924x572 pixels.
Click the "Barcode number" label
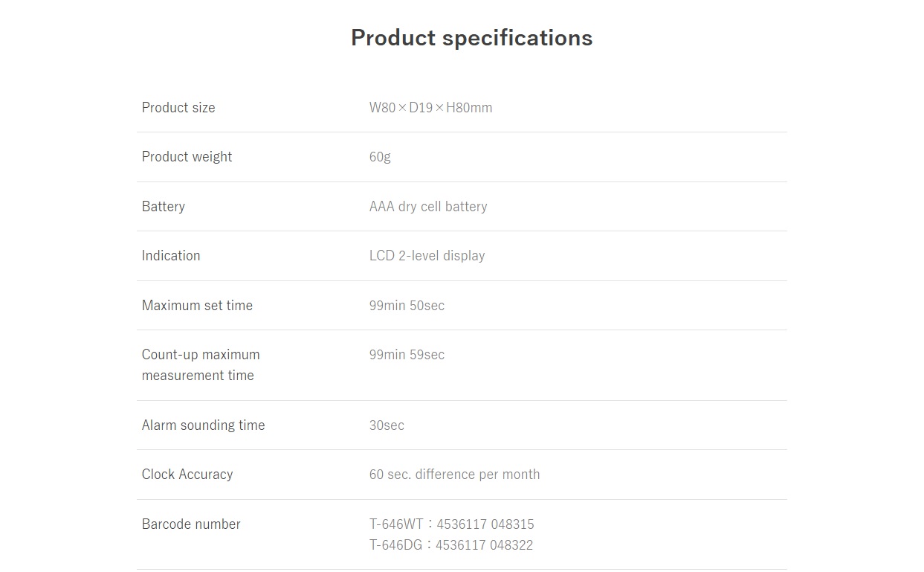click(191, 524)
